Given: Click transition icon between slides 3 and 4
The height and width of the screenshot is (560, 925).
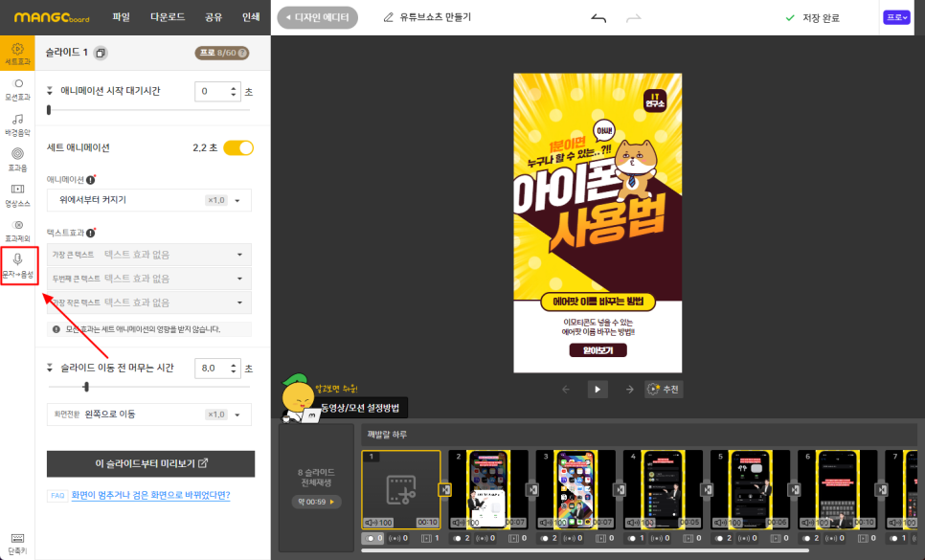Looking at the screenshot, I should [620, 490].
